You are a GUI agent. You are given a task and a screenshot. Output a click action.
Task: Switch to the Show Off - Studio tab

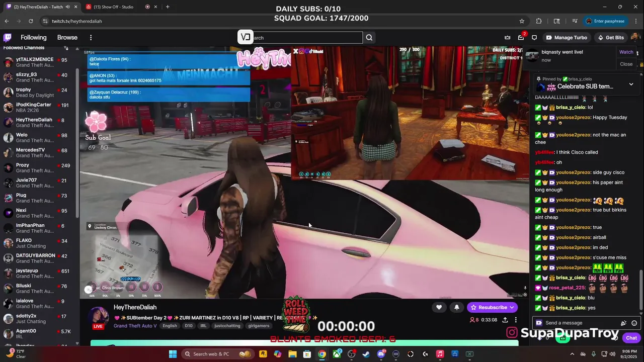click(x=114, y=7)
